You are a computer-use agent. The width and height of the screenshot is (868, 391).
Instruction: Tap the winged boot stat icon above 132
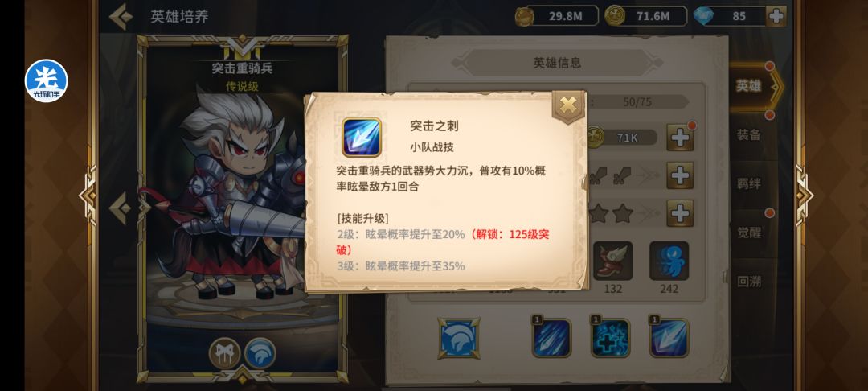tap(612, 261)
